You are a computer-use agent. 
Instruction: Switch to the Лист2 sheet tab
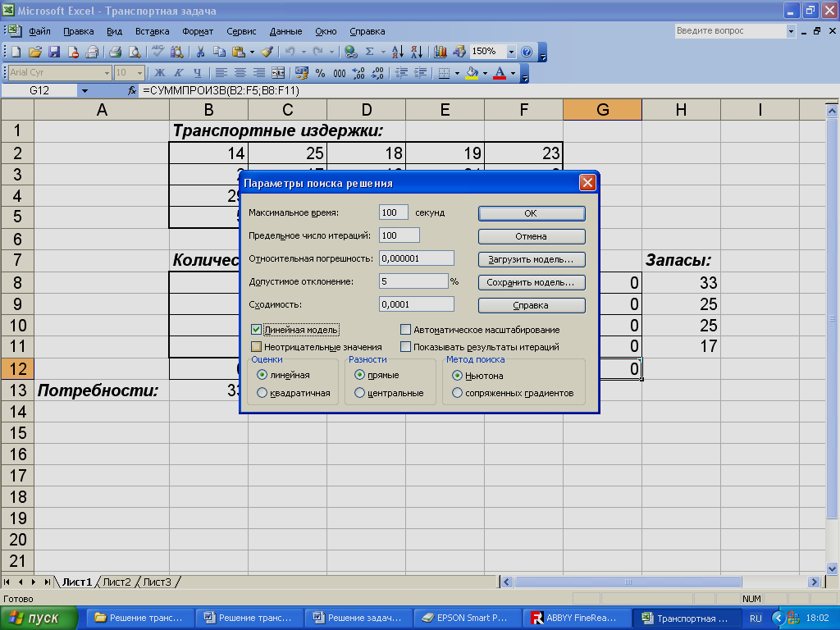click(x=116, y=582)
